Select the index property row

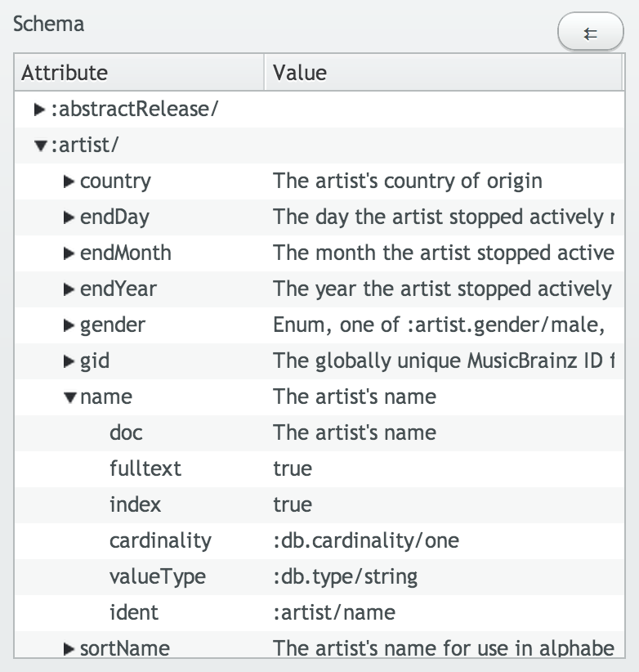pyautogui.click(x=319, y=505)
